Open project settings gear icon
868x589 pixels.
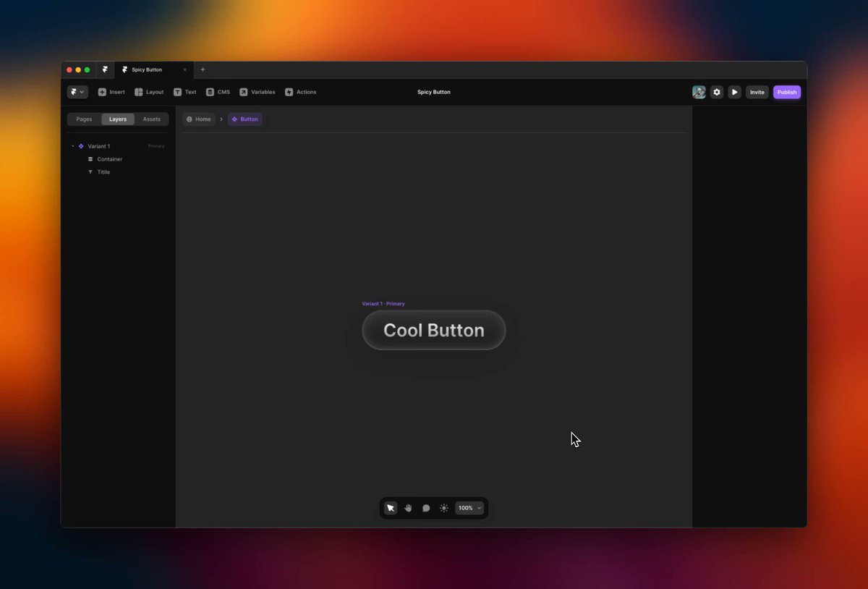click(x=717, y=92)
